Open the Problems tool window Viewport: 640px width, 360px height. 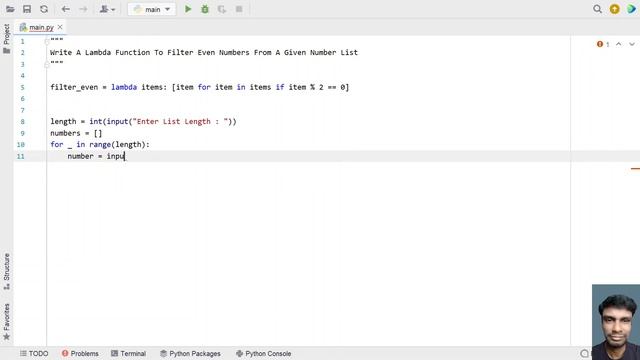[80, 353]
